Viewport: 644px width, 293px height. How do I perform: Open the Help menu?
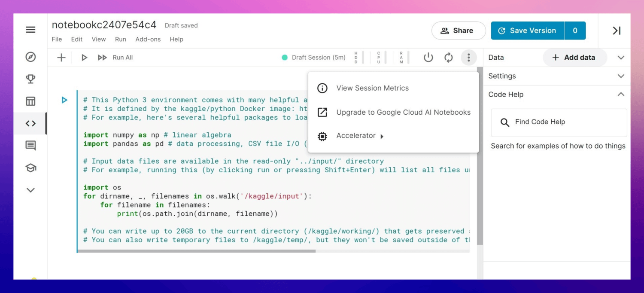pyautogui.click(x=176, y=39)
